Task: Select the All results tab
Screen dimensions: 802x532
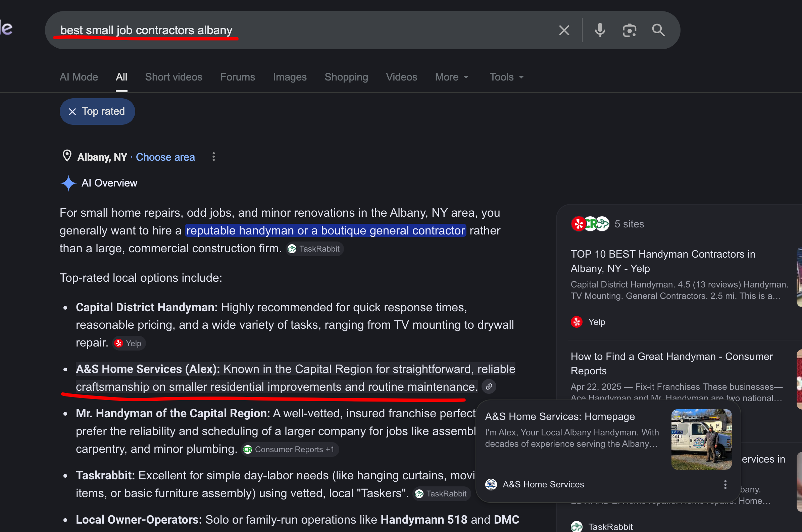Action: (121, 77)
